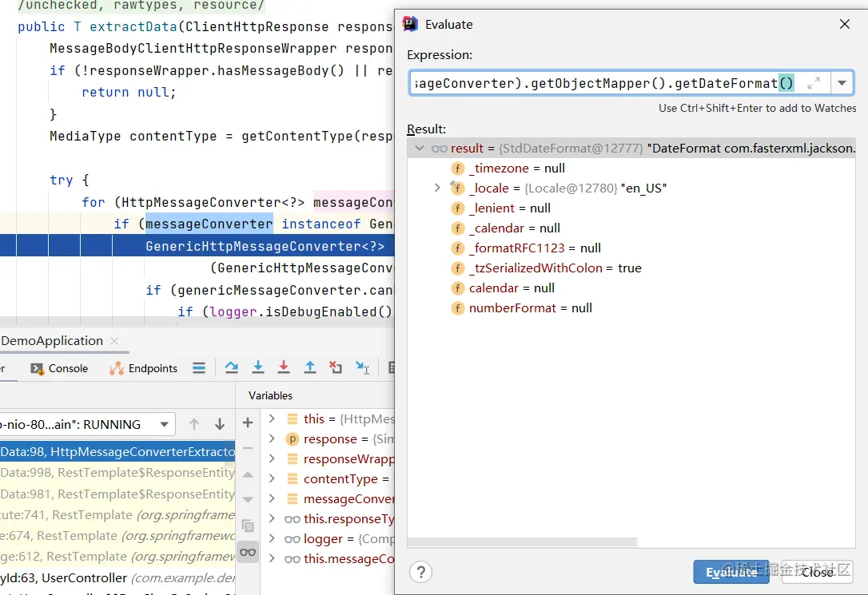This screenshot has height=595, width=868.
Task: Click the Evaluate button
Action: [x=731, y=572]
